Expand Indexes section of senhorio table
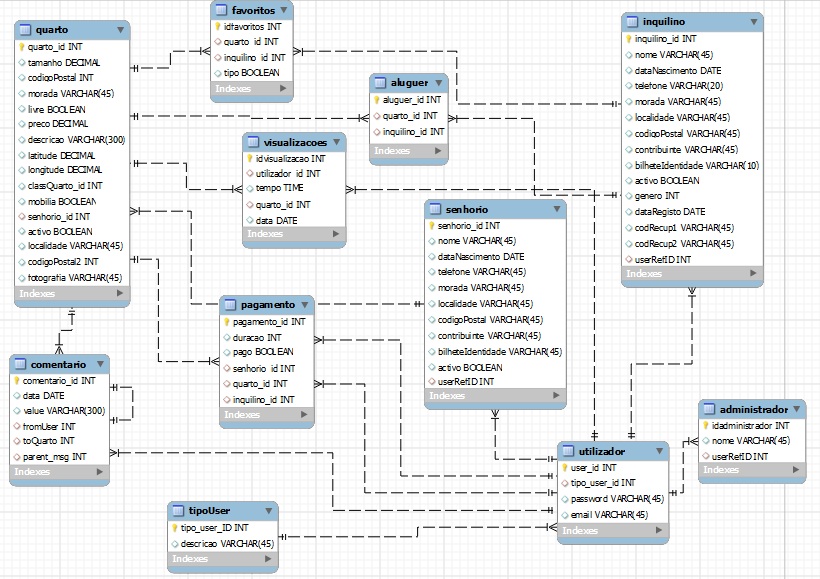This screenshot has height=579, width=820. (556, 397)
